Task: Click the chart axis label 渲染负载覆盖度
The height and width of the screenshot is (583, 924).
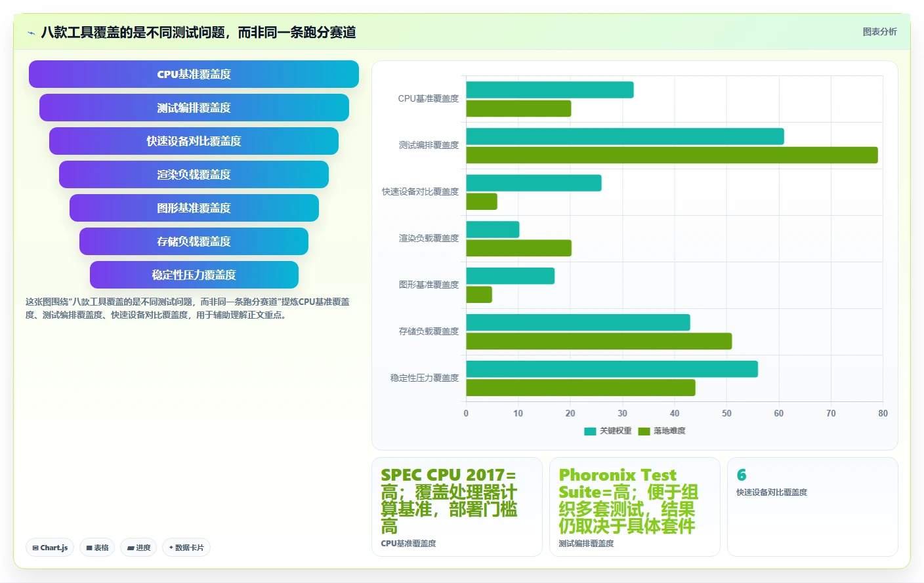Action: [429, 239]
